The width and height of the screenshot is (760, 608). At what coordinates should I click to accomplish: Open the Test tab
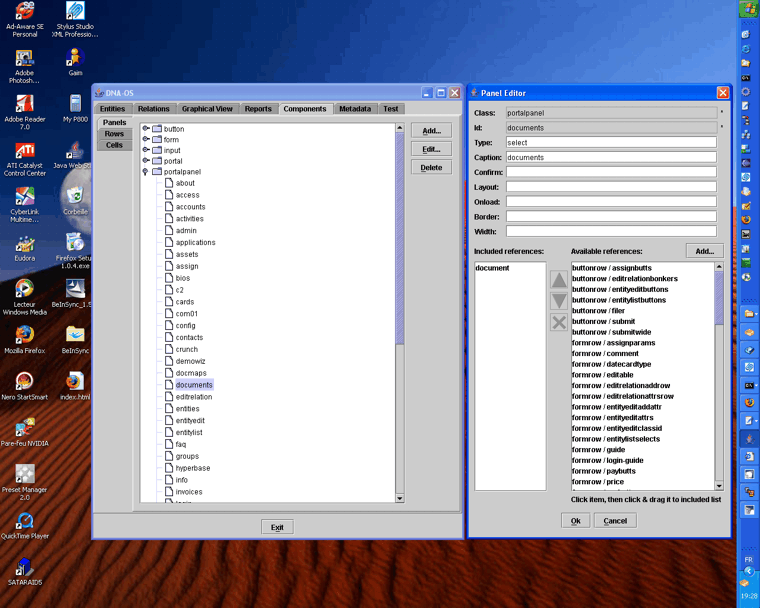click(x=391, y=109)
